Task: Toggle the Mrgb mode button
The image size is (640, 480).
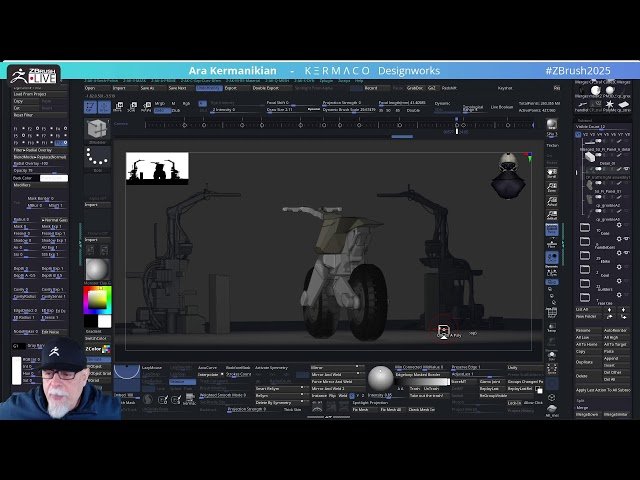Action: 160,104
